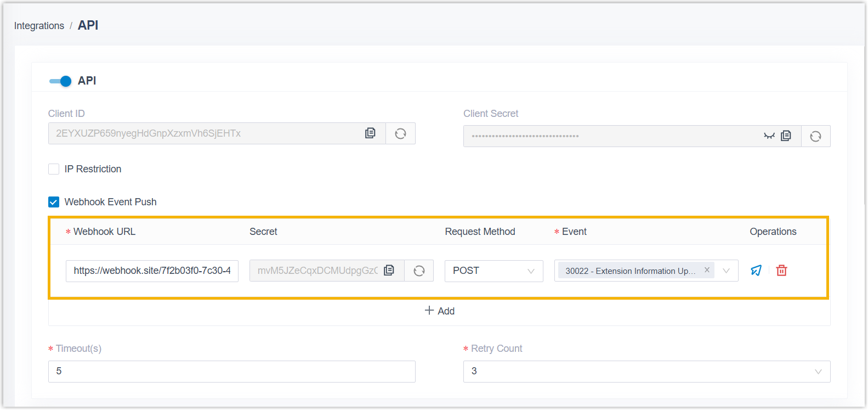Remove the 30022 event tag

[x=707, y=270]
